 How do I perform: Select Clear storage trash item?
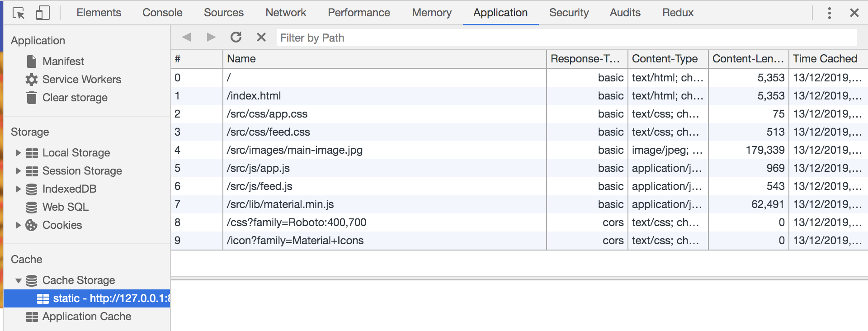75,98
